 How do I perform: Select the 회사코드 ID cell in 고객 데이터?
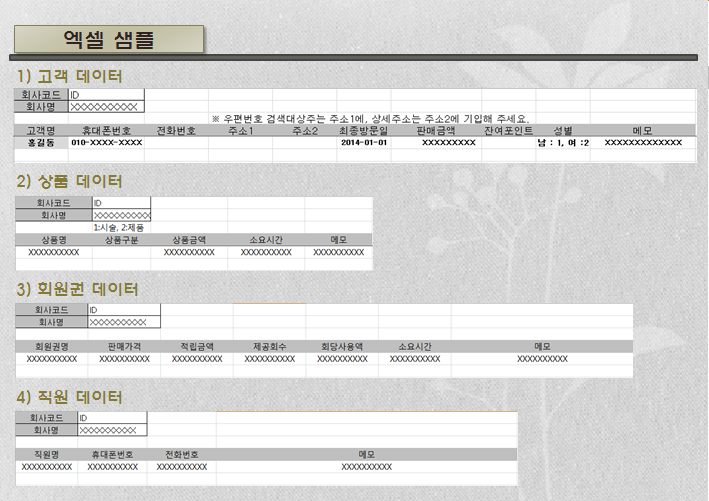(x=106, y=94)
